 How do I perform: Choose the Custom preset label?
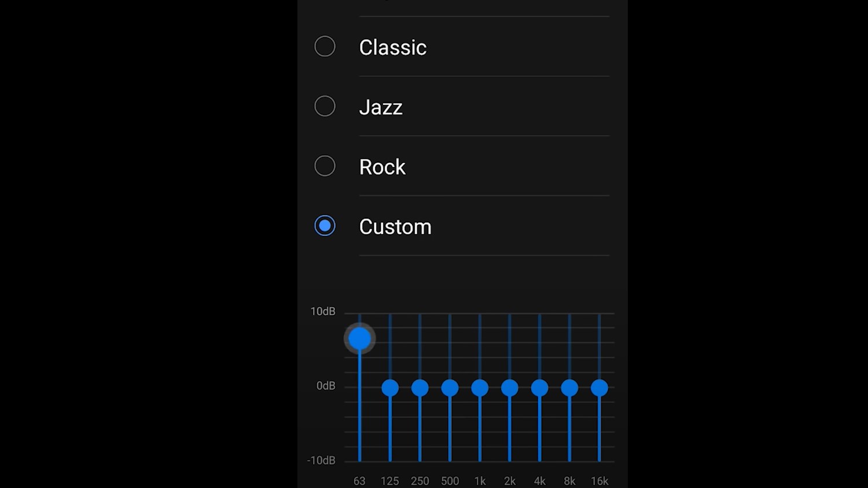[x=395, y=227]
